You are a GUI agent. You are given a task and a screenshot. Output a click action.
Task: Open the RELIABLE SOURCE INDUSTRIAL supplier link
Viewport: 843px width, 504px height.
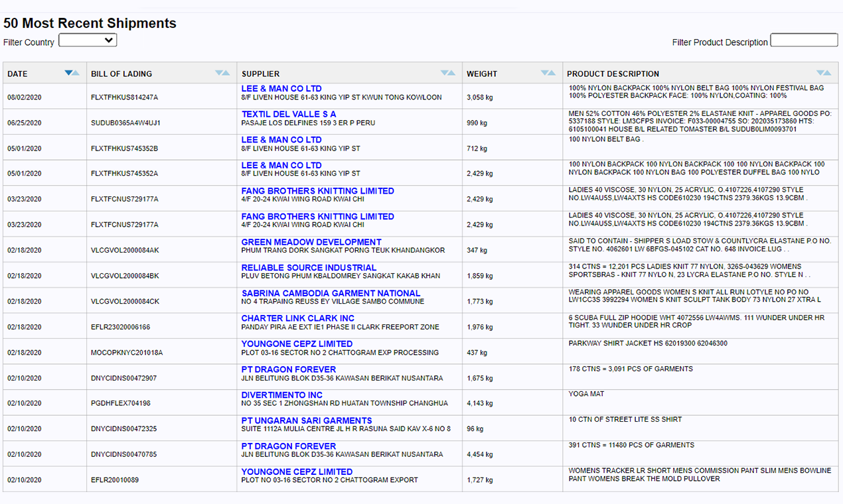click(309, 268)
